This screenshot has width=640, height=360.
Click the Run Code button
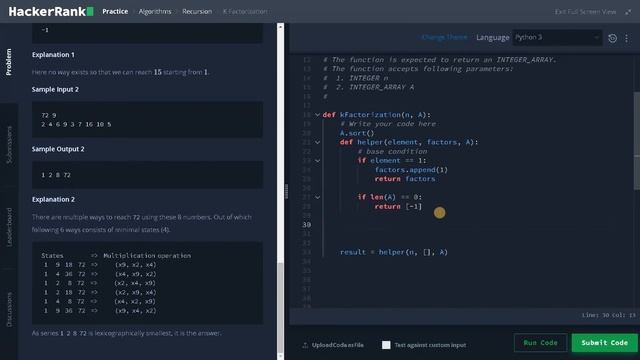click(x=540, y=343)
